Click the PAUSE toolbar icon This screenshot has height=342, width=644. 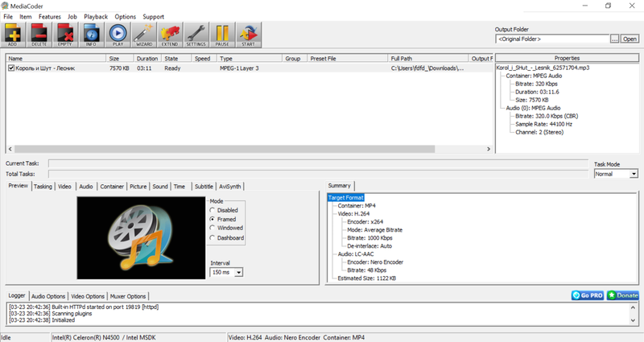click(x=222, y=35)
